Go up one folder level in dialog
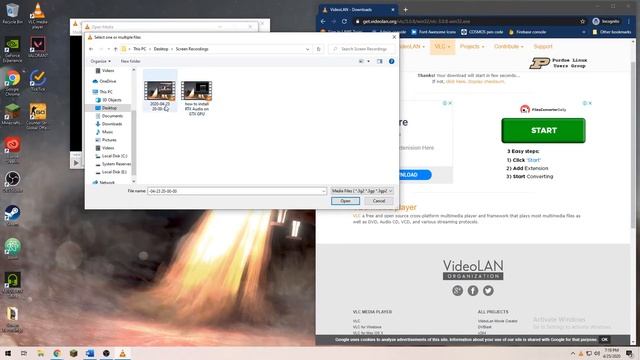Image resolution: width=640 pixels, height=360 pixels. [116, 49]
